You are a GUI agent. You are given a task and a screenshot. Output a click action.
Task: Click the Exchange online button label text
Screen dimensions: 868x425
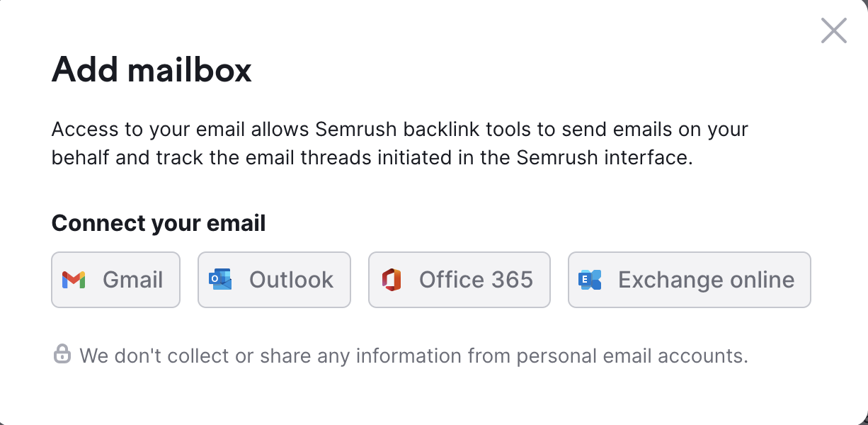pyautogui.click(x=707, y=280)
